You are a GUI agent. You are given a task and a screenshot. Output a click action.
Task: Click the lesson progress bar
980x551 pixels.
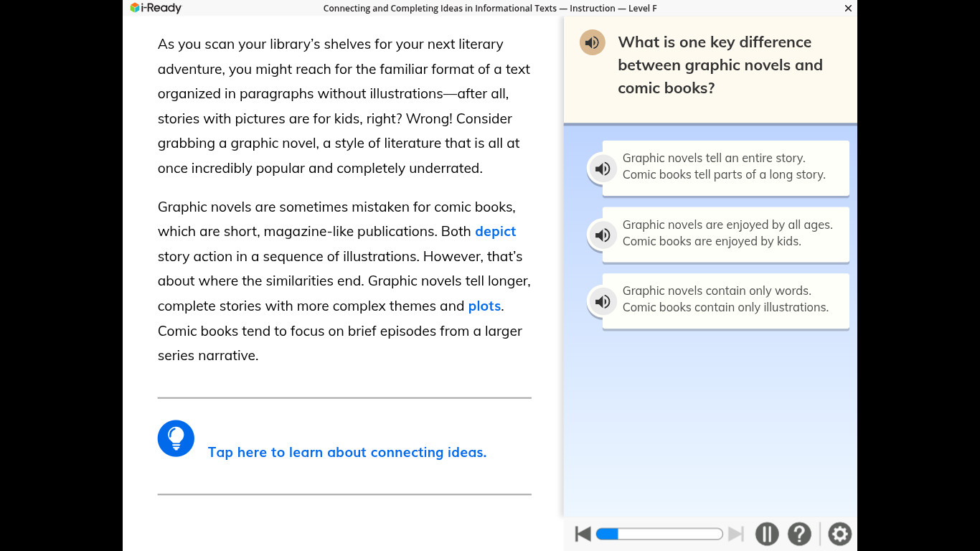click(x=659, y=534)
